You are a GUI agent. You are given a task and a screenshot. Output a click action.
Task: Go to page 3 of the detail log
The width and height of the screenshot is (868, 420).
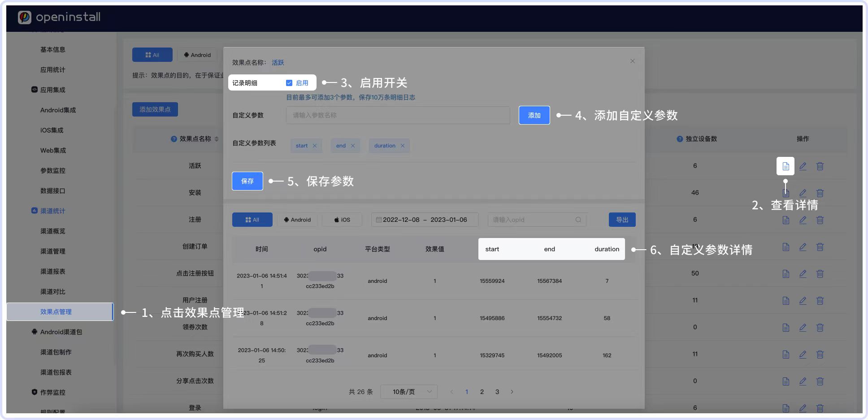coord(497,392)
